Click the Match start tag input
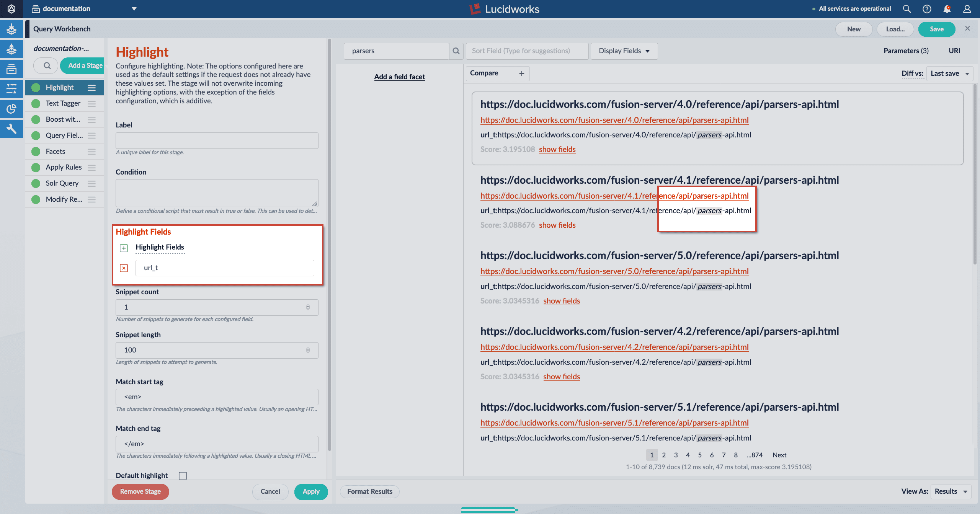980x514 pixels. click(217, 397)
